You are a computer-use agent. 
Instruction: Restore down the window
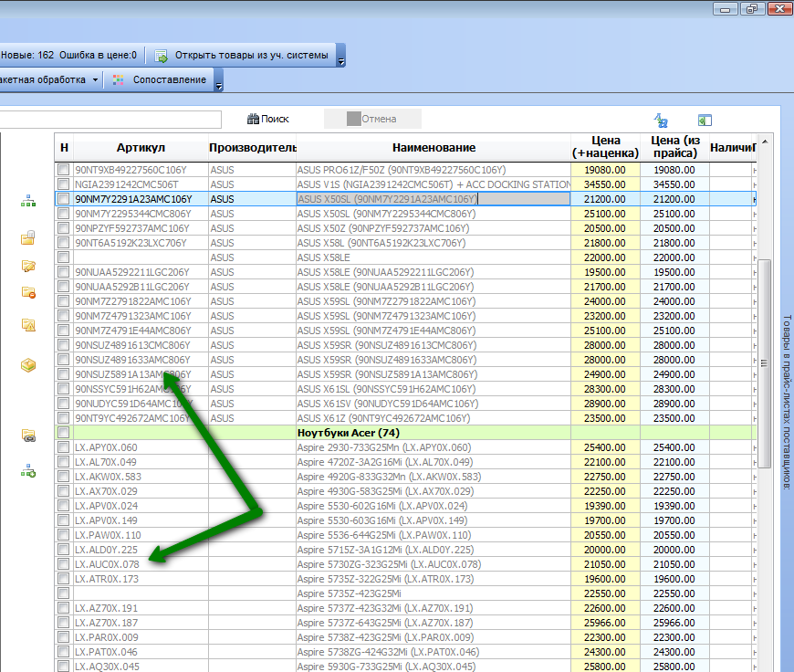(752, 8)
